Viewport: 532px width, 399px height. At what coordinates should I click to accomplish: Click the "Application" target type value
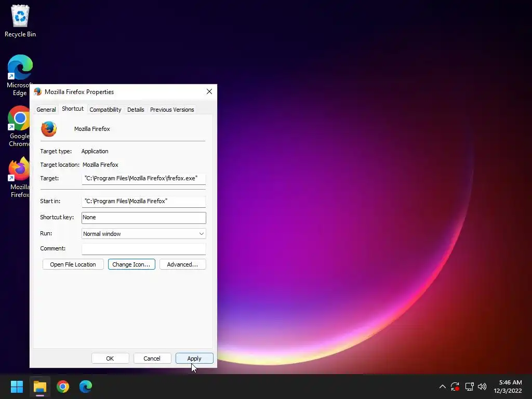point(95,151)
